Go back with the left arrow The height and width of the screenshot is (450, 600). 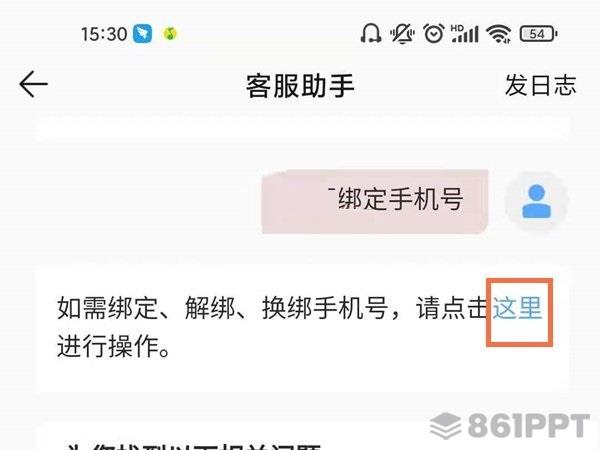click(34, 84)
